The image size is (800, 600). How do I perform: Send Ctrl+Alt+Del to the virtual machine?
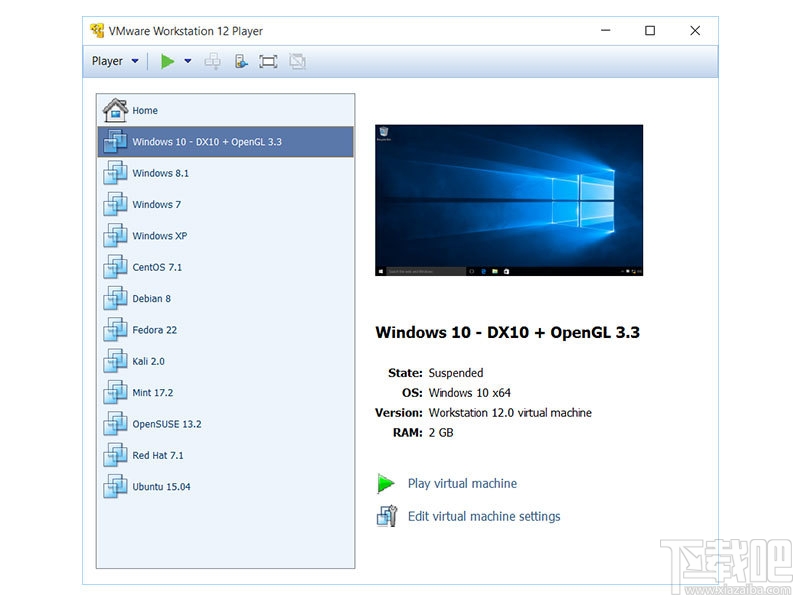239,61
